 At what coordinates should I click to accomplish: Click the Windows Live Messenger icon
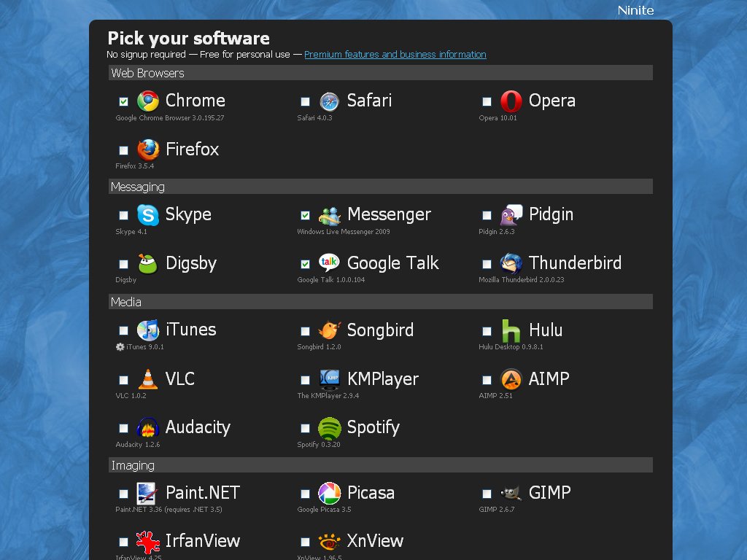click(x=329, y=216)
